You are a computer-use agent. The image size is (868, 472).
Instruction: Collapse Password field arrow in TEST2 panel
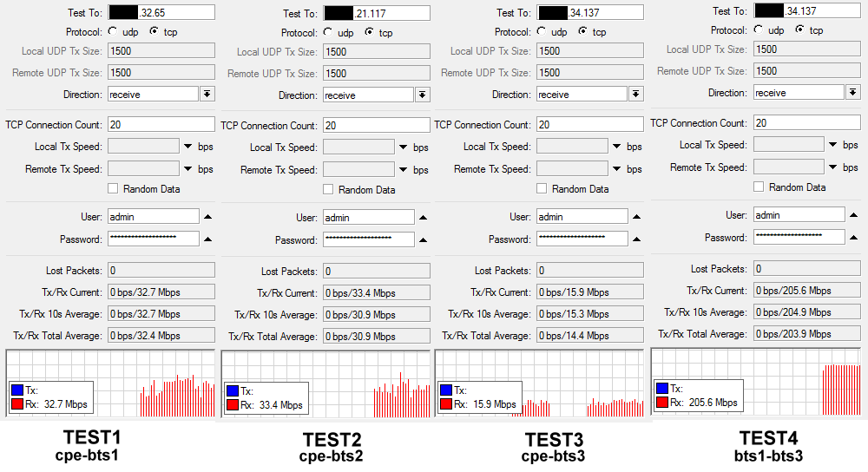coord(423,240)
